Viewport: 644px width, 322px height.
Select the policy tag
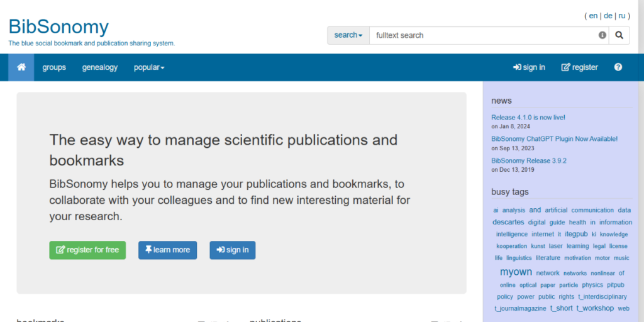505,297
